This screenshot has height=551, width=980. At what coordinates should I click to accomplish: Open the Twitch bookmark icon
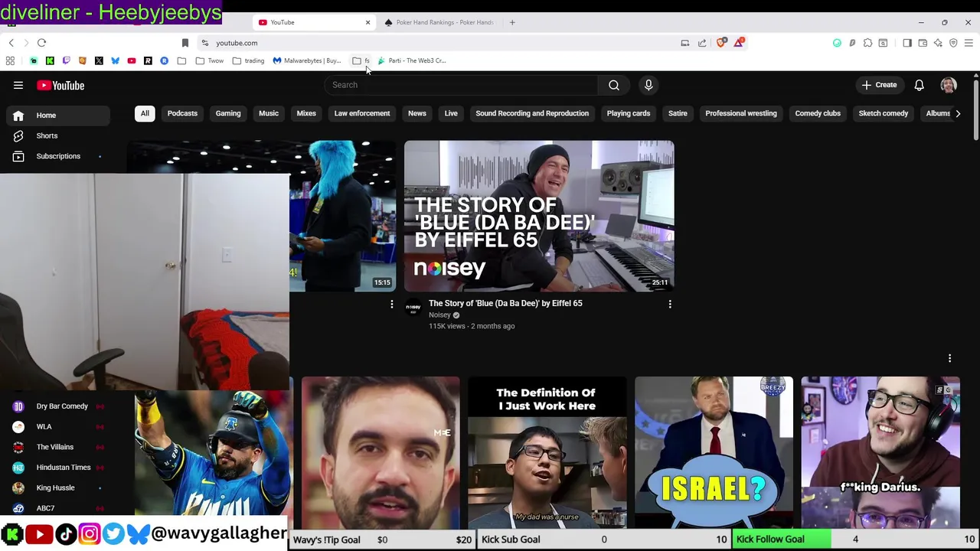point(66,60)
